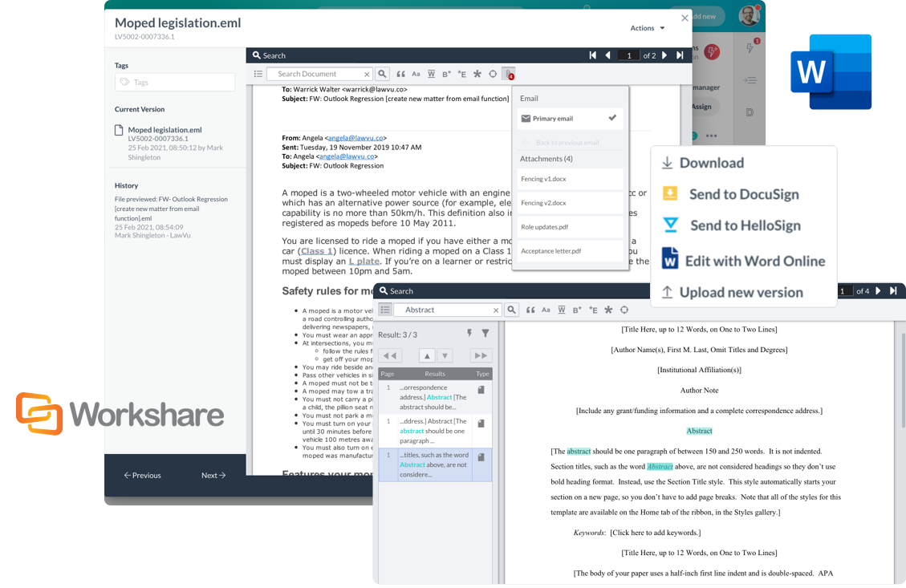Image resolution: width=906 pixels, height=588 pixels.
Task: Select result '...titles, such as the word Abstract above'
Action: [435, 464]
